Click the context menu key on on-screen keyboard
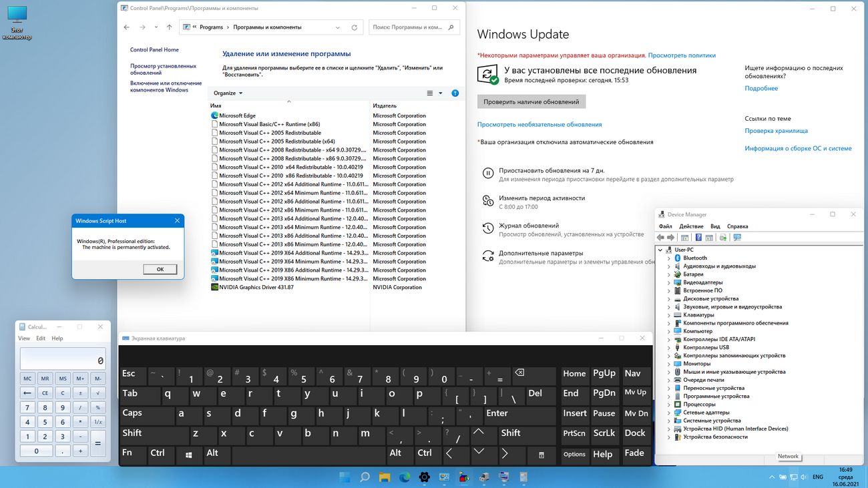 (x=541, y=454)
